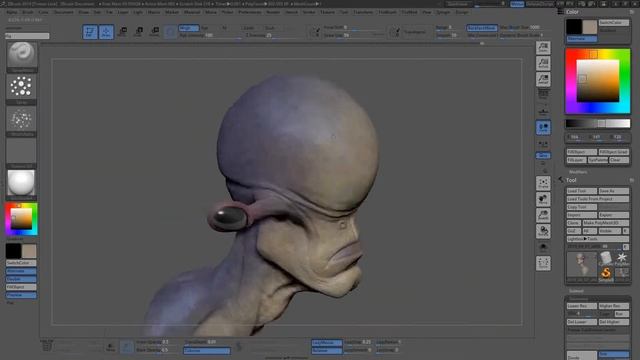Toggle Draw mode button

[106, 32]
